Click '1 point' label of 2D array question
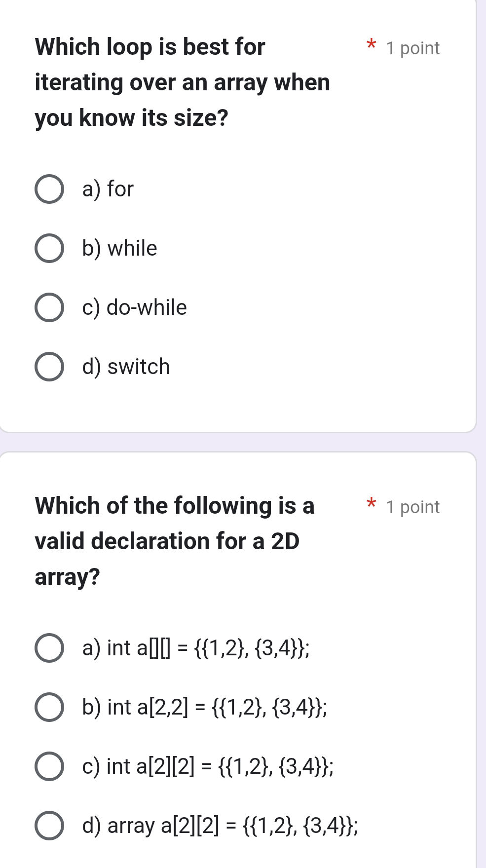Screen dimensions: 486x868 pos(412,507)
